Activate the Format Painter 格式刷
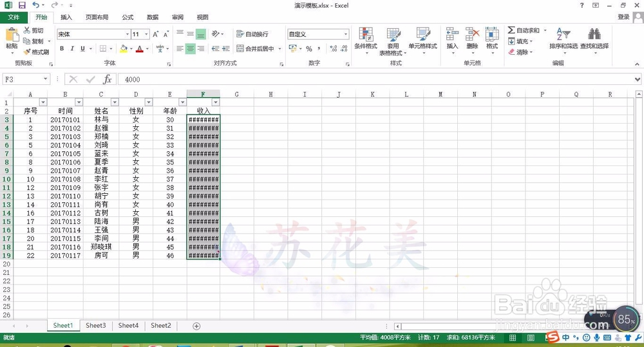 36,52
